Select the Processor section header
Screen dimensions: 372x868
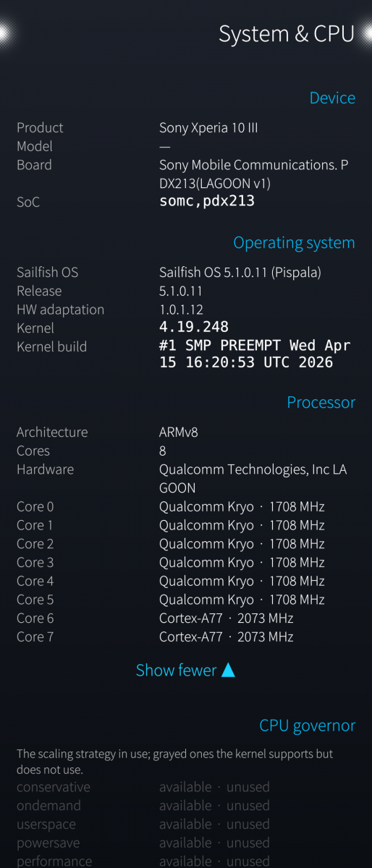[x=321, y=402]
